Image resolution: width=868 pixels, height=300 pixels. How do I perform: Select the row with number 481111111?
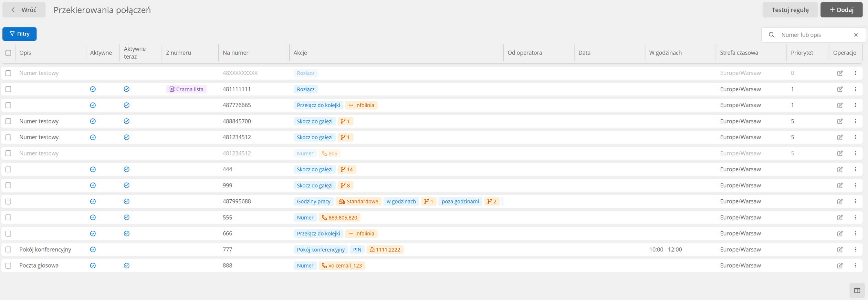tap(8, 89)
